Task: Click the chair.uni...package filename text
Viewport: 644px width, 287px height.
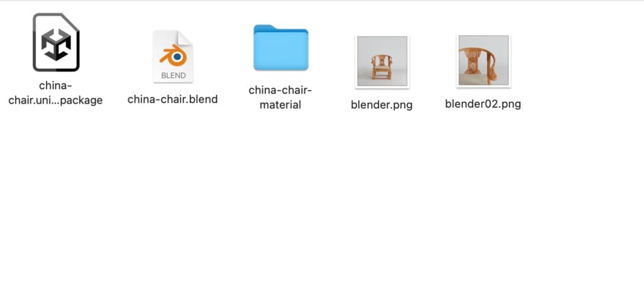Action: coord(55,100)
